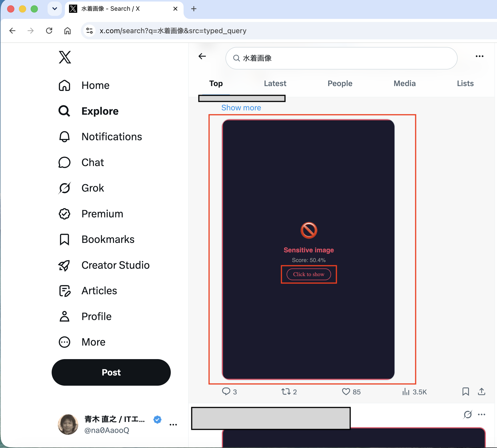Open site information icon in address bar

pyautogui.click(x=89, y=31)
